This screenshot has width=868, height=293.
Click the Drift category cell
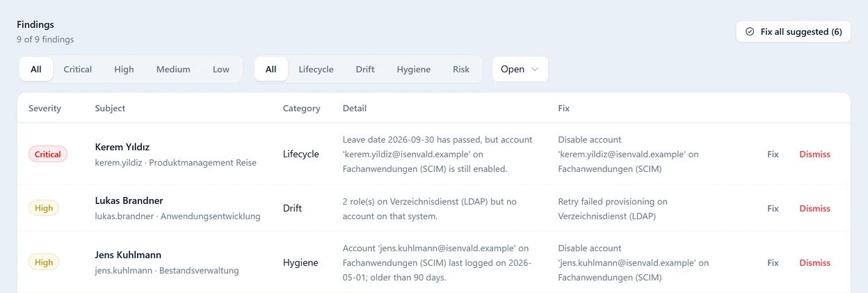point(292,209)
